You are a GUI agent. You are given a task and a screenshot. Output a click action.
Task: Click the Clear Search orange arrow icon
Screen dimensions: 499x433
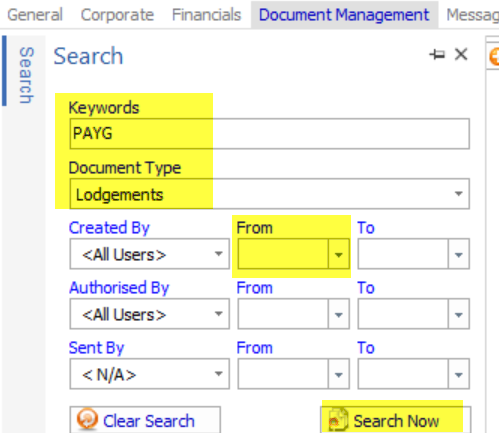pyautogui.click(x=87, y=419)
